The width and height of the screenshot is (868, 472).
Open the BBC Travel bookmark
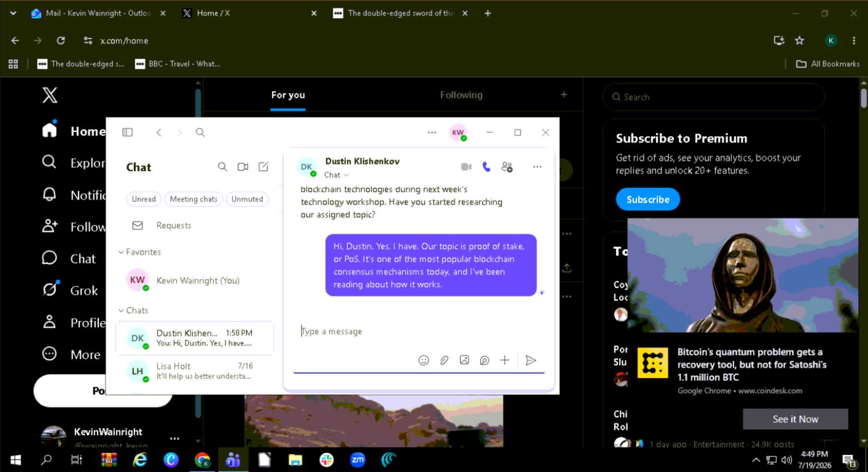(x=178, y=64)
